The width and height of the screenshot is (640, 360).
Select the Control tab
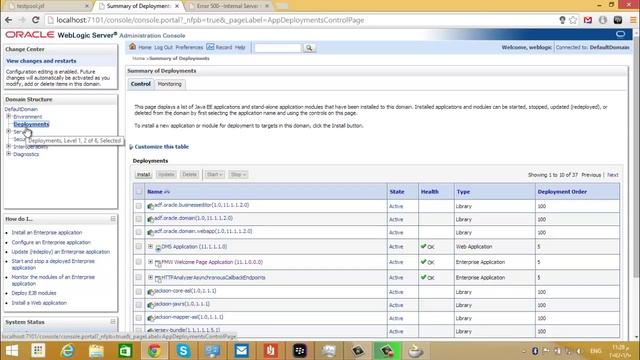click(x=140, y=84)
